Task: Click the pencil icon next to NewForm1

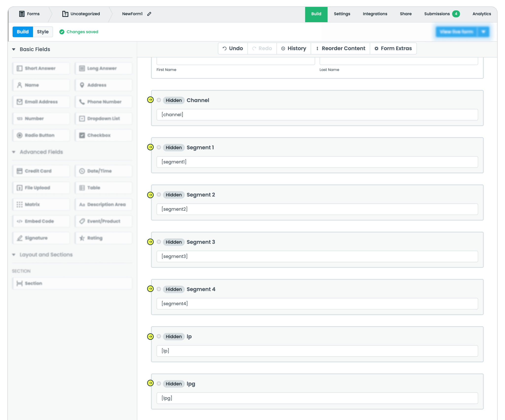Action: tap(149, 14)
